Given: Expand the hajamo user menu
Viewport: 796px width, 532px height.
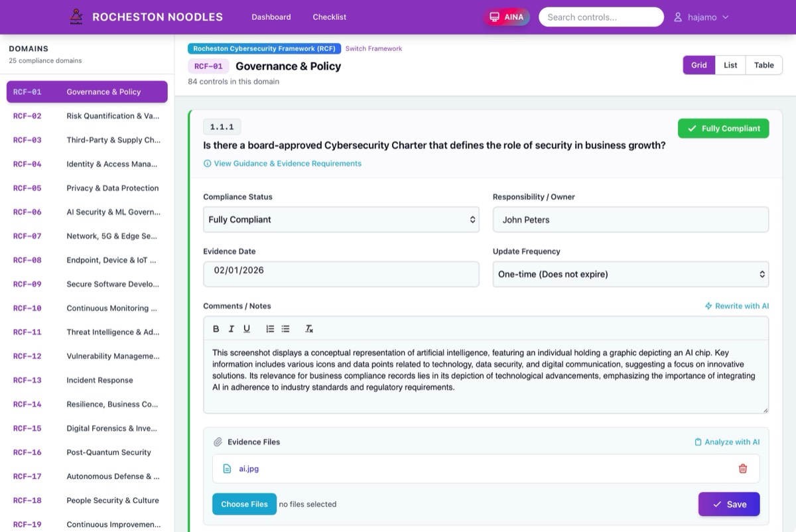Looking at the screenshot, I should pyautogui.click(x=701, y=17).
